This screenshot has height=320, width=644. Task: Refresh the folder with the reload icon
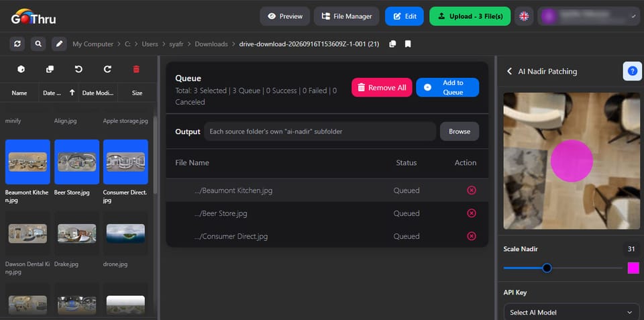(x=17, y=44)
